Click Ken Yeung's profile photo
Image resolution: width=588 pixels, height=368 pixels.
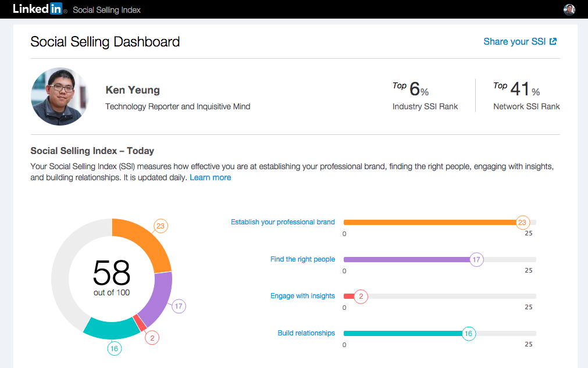click(x=60, y=97)
